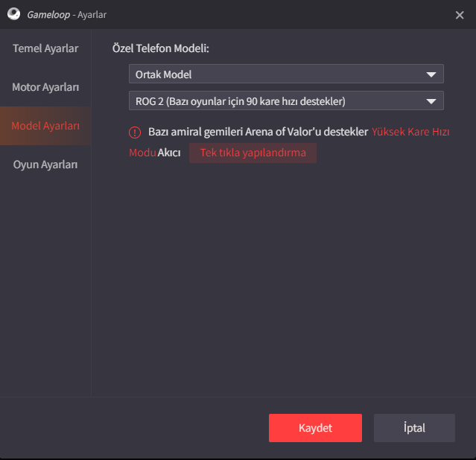This screenshot has height=460, width=476.
Task: Expand the ROG 2 phone model dropdown
Action: click(286, 100)
